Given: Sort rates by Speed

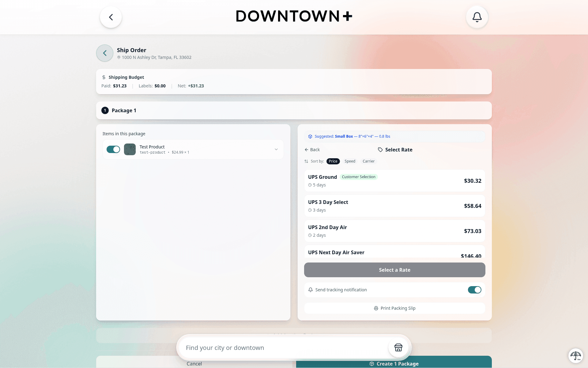Looking at the screenshot, I should pyautogui.click(x=350, y=161).
